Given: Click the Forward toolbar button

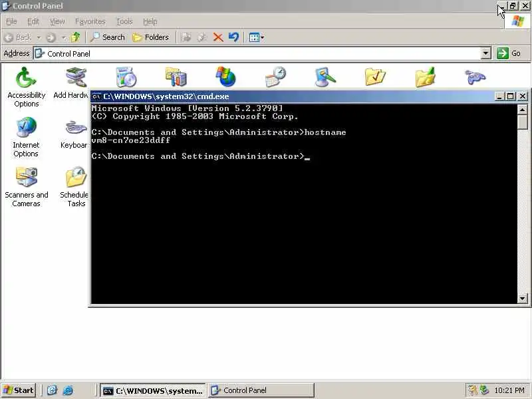Looking at the screenshot, I should pos(51,37).
